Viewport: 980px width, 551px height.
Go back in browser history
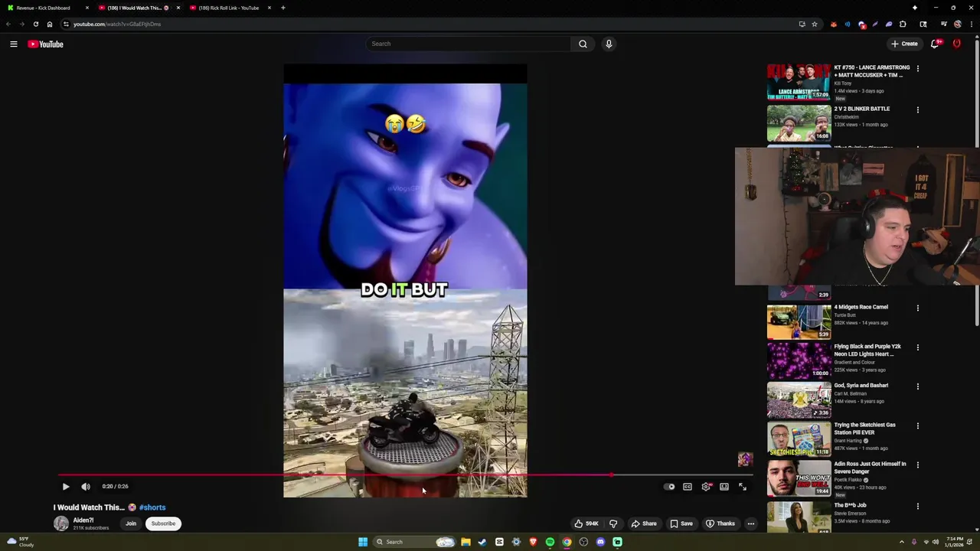point(8,24)
